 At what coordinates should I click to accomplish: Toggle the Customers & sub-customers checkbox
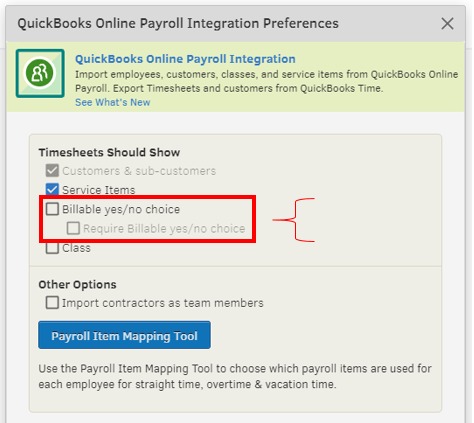point(52,171)
